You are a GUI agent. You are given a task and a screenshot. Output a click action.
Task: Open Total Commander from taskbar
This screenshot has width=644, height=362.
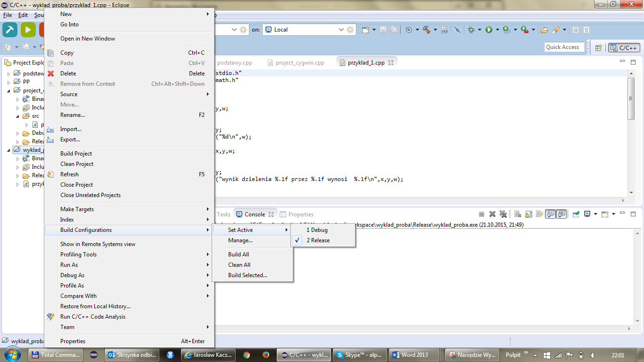coord(56,355)
